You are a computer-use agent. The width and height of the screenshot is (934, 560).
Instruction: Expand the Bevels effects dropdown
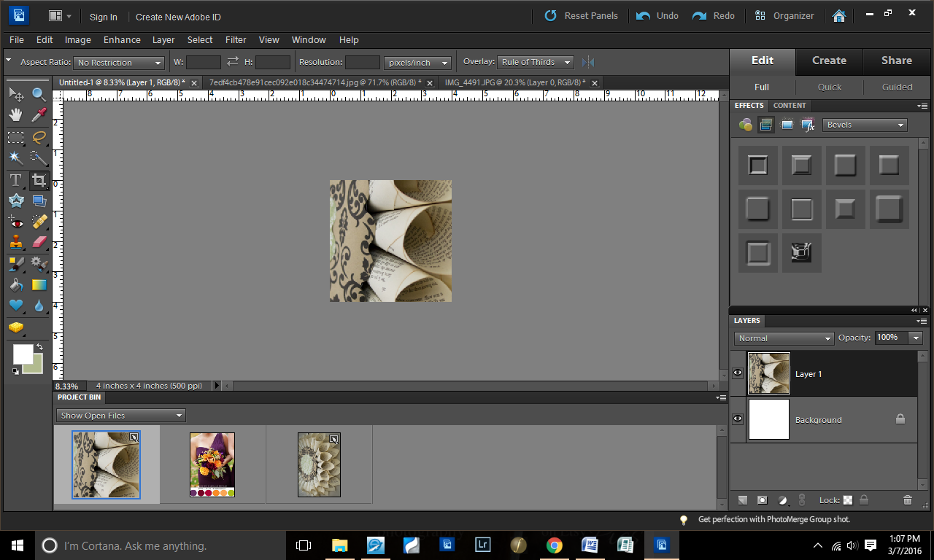pos(865,125)
